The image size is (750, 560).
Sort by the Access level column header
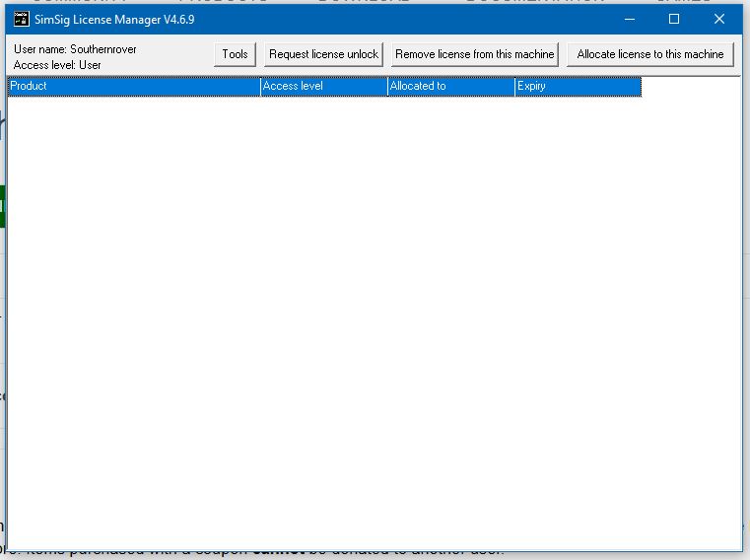[324, 86]
